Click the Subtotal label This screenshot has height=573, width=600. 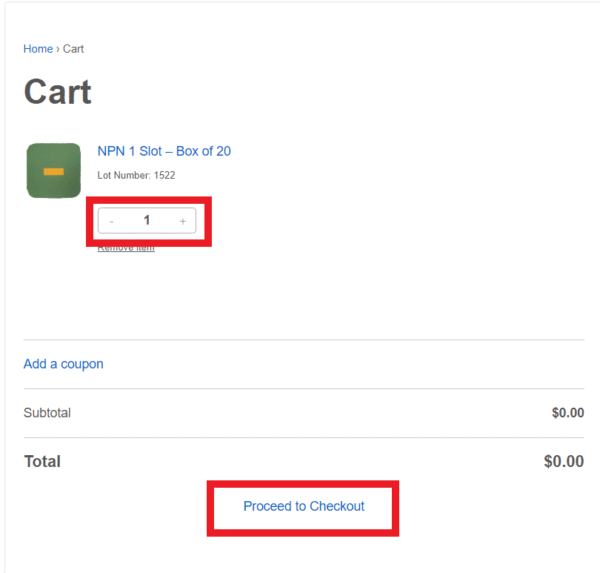click(47, 413)
